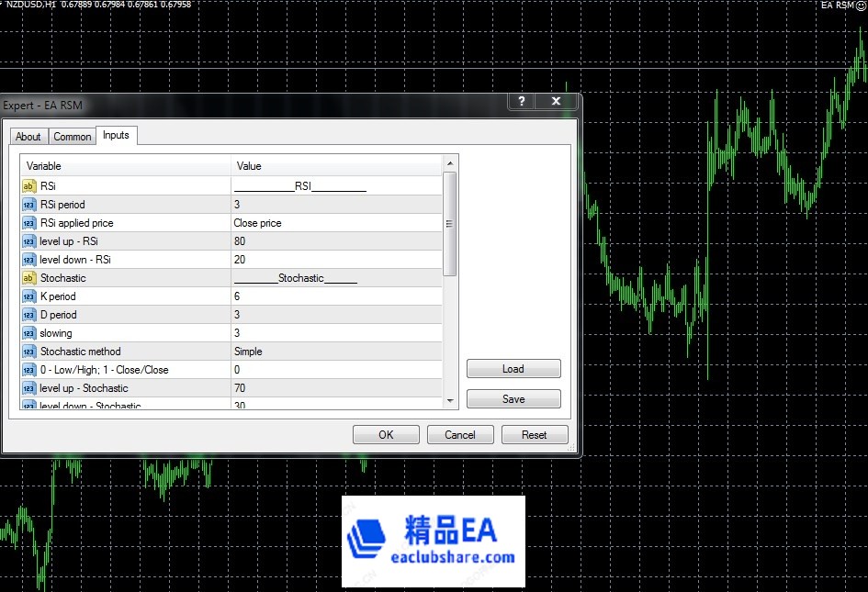Edit the RSi period value 3
The image size is (868, 592).
point(336,205)
